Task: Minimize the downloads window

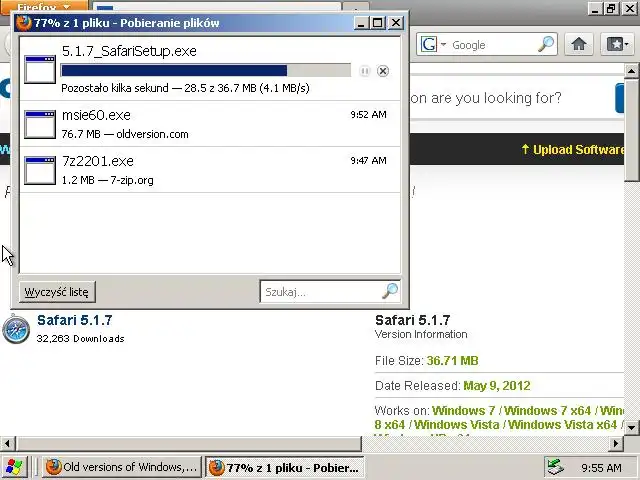Action: (360, 23)
